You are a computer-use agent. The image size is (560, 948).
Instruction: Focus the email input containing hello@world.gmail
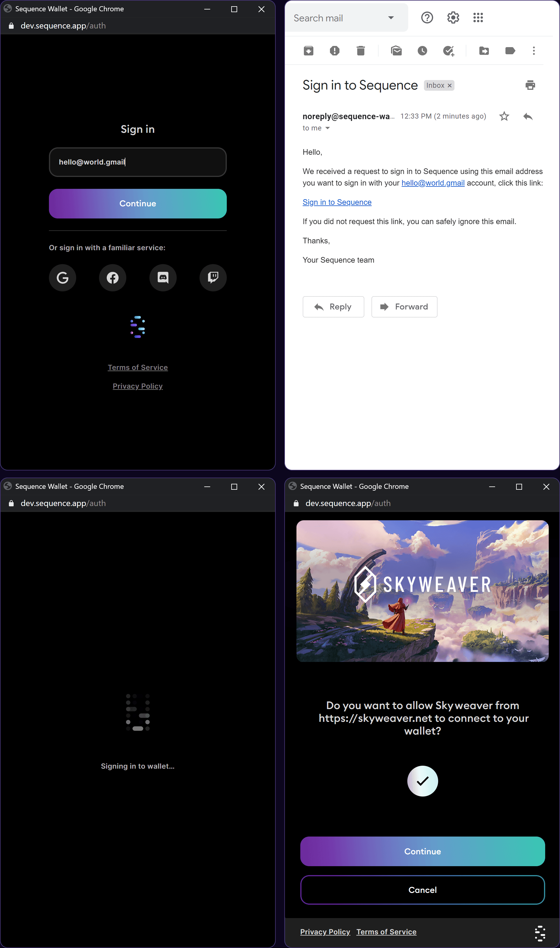[x=138, y=162]
